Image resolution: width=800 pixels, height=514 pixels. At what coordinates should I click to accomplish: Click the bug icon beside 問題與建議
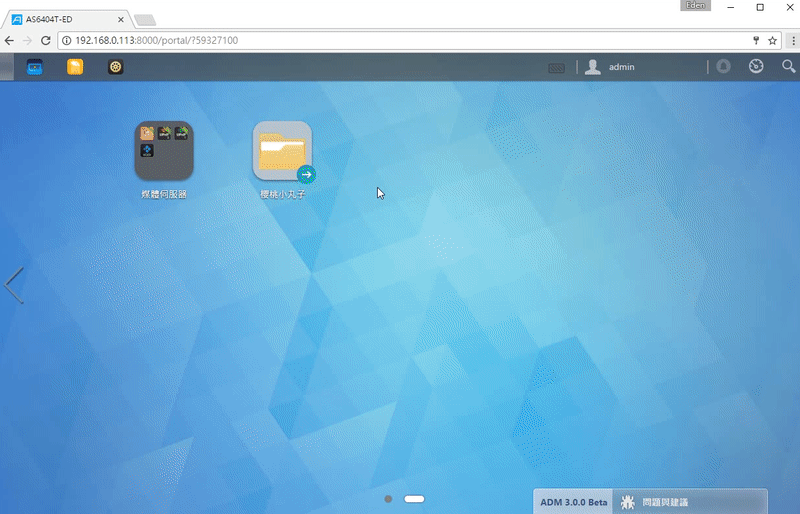pos(628,502)
